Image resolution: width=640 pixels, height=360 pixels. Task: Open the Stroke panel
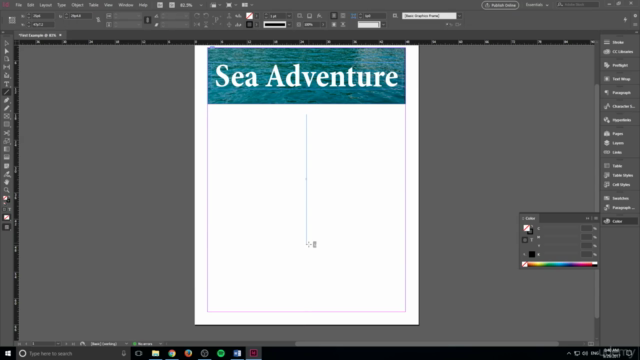(619, 42)
